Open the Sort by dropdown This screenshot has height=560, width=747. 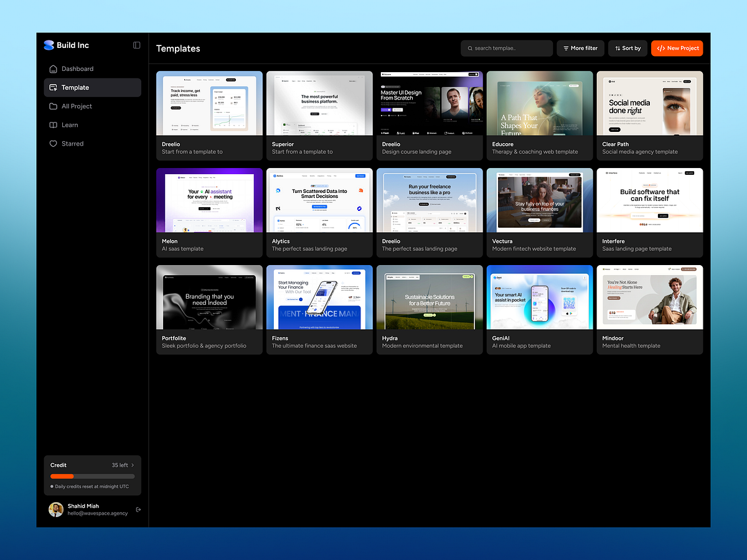coord(627,48)
